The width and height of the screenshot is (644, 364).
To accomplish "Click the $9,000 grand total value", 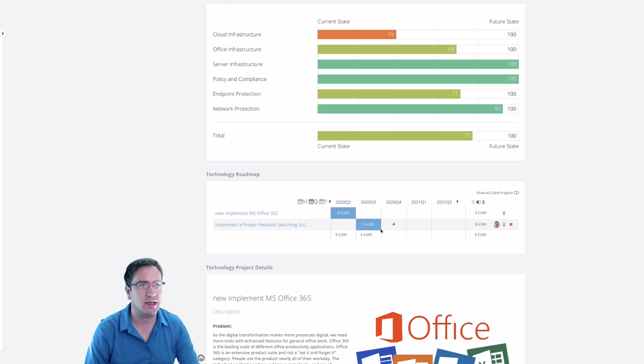I will click(481, 235).
